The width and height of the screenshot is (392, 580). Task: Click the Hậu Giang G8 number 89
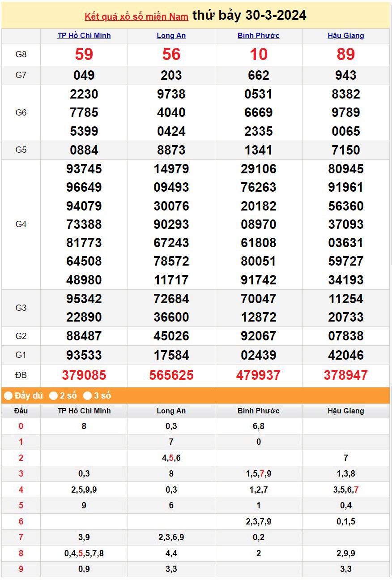click(x=345, y=54)
